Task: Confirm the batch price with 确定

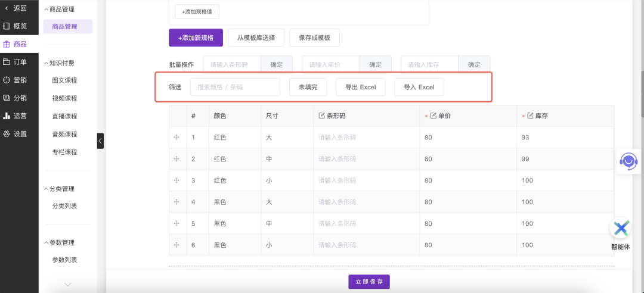Action: coord(376,64)
